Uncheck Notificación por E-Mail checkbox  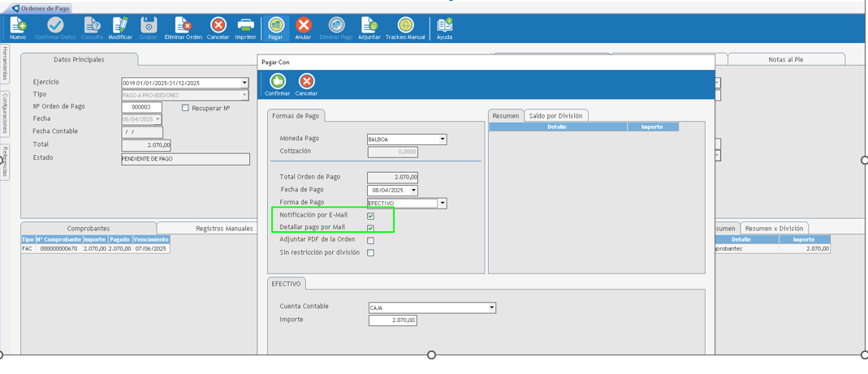(x=370, y=217)
